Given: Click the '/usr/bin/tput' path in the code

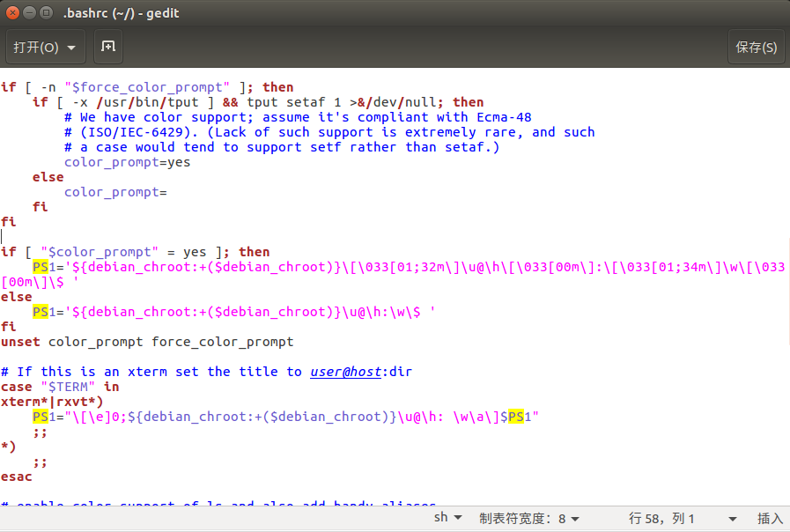Looking at the screenshot, I should (147, 102).
